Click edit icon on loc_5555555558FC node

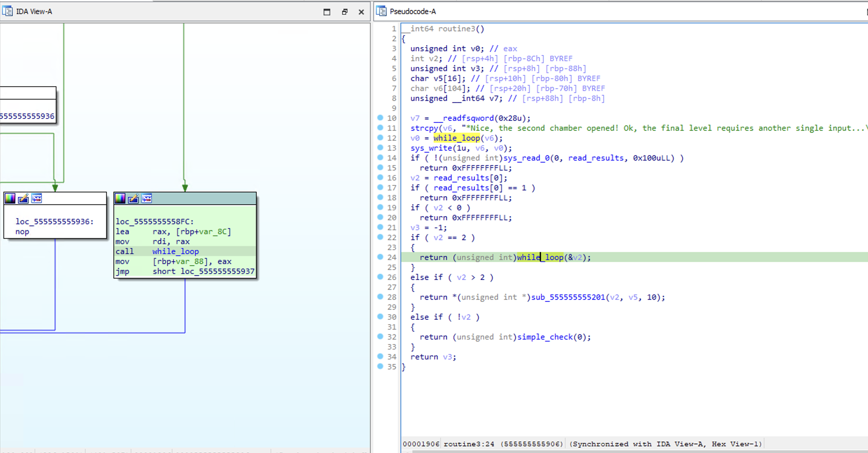click(x=133, y=199)
